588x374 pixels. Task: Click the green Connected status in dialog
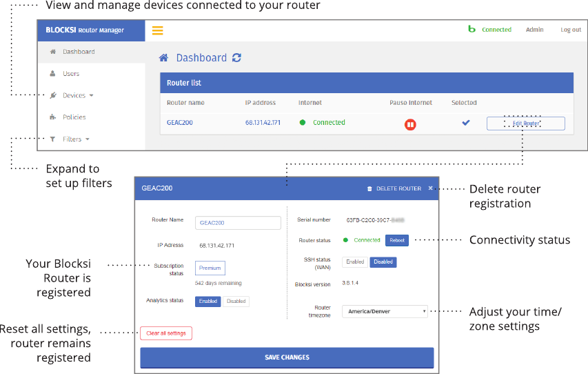(x=367, y=240)
